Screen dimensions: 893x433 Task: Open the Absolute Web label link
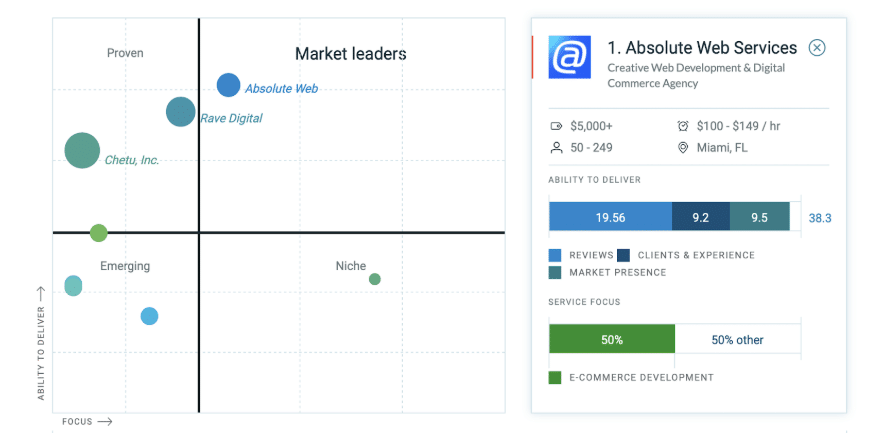(x=281, y=89)
